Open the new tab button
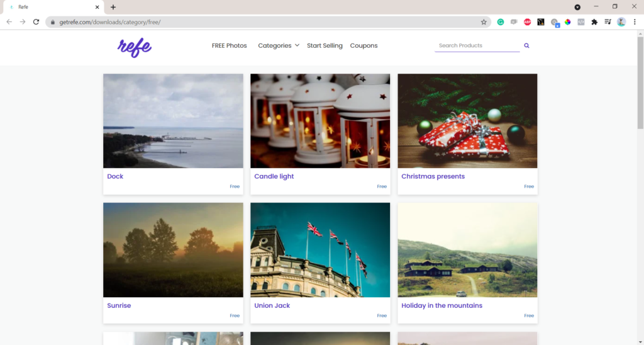Screen dimensions: 644x345 click(113, 7)
